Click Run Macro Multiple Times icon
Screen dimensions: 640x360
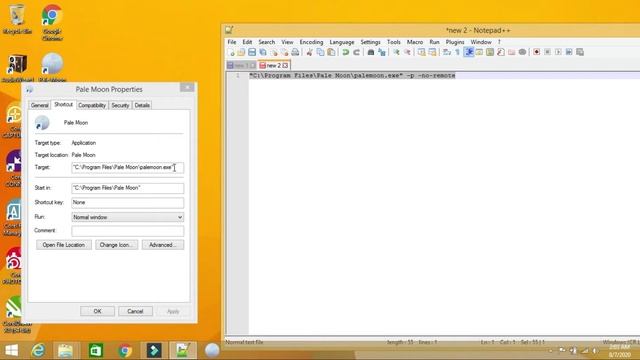(x=569, y=52)
